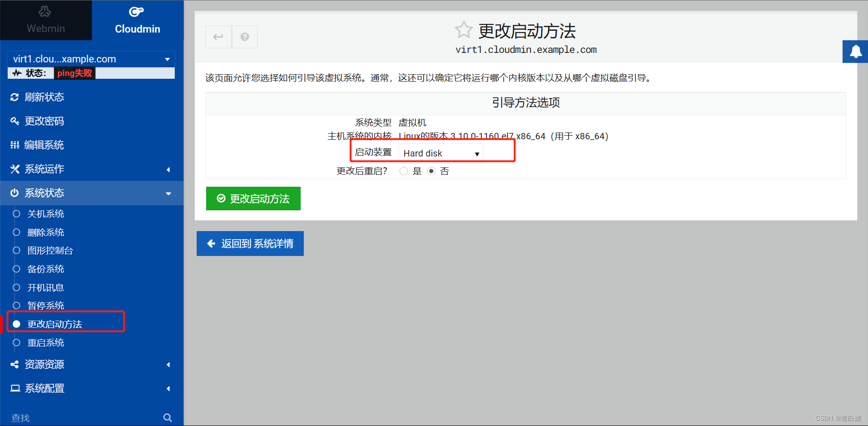Select the 编辑系统 sidebar icon

tap(14, 145)
